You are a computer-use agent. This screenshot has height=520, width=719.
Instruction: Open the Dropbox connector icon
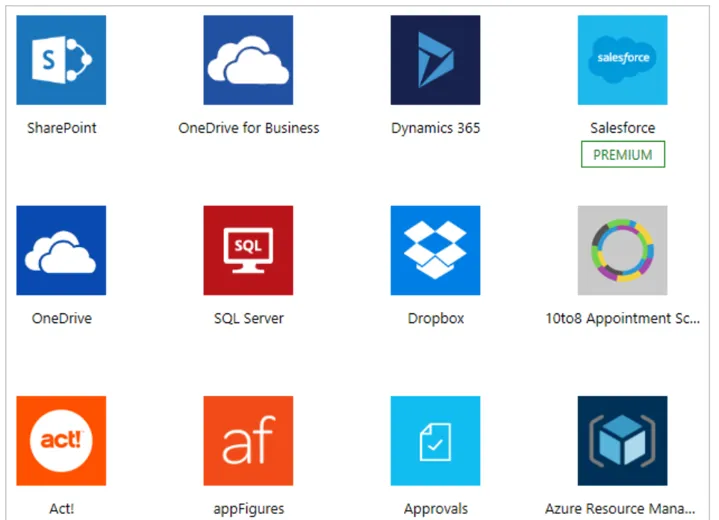435,250
